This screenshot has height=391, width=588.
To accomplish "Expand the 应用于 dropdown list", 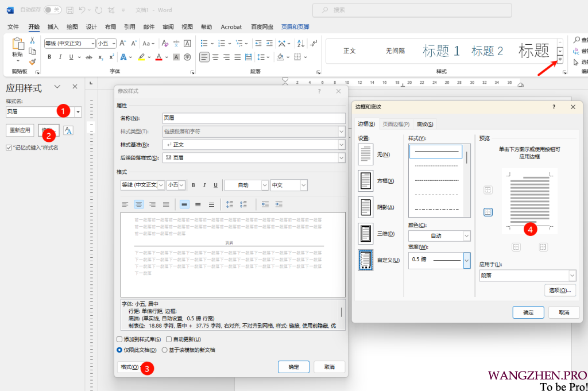I will click(x=571, y=276).
